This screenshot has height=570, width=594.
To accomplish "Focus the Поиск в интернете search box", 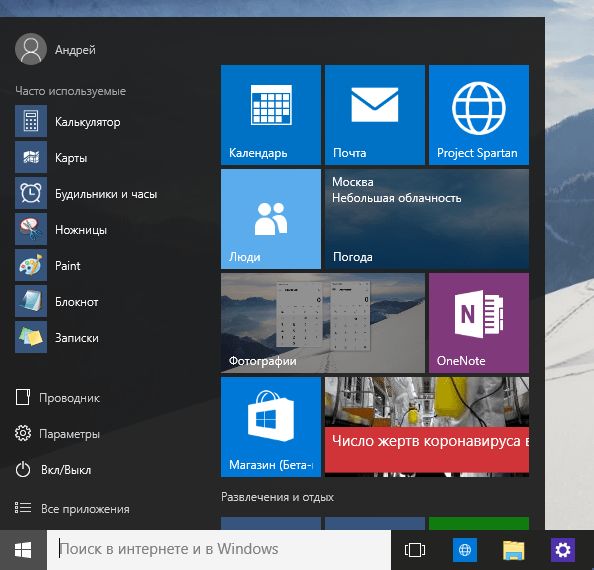I will click(x=219, y=550).
